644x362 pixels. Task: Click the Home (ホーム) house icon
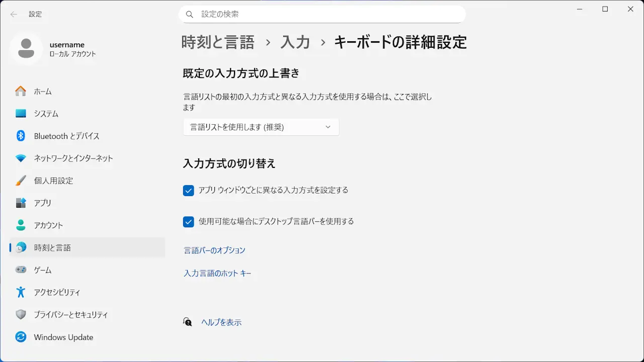coord(21,92)
